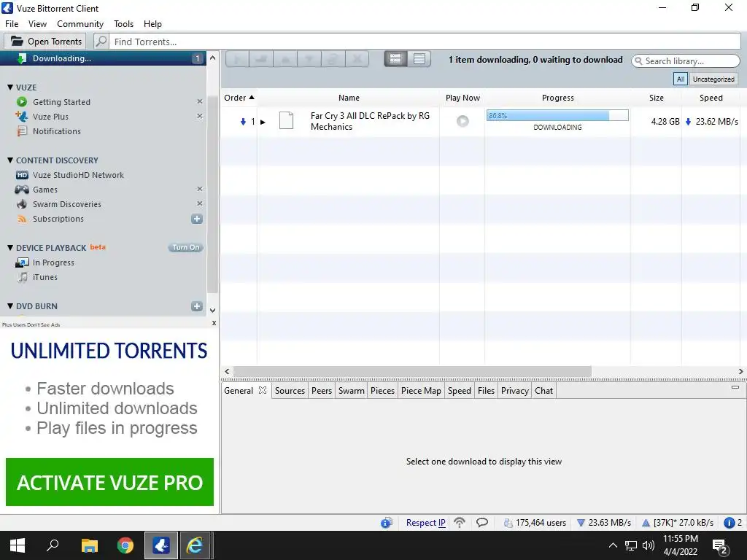The height and width of the screenshot is (560, 747).
Task: Switch to the Sources tab
Action: point(290,391)
